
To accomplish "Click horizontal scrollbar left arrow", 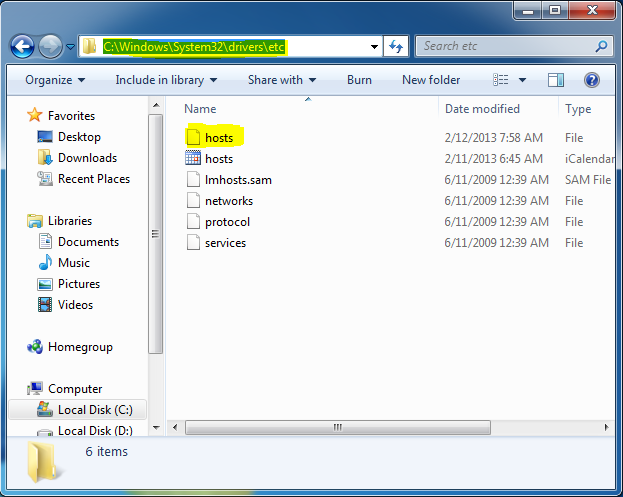I will coord(175,427).
